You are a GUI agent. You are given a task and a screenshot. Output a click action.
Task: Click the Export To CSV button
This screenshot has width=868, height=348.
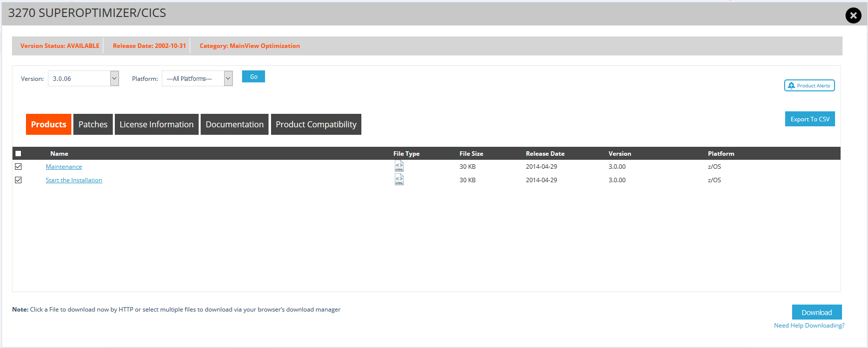pyautogui.click(x=810, y=119)
